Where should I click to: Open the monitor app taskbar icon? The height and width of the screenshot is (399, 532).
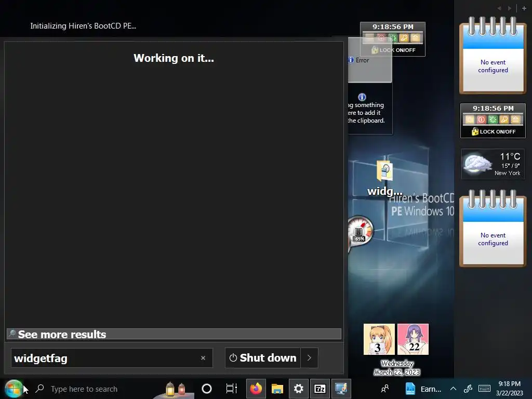[x=341, y=389]
